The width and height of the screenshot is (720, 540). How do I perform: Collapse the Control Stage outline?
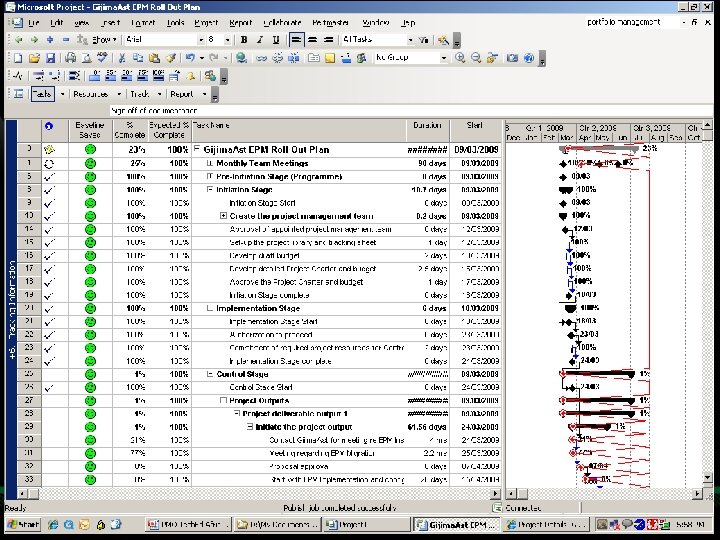210,374
